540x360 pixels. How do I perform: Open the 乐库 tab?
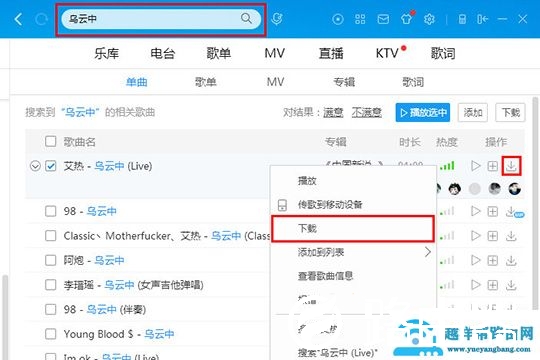tap(106, 53)
